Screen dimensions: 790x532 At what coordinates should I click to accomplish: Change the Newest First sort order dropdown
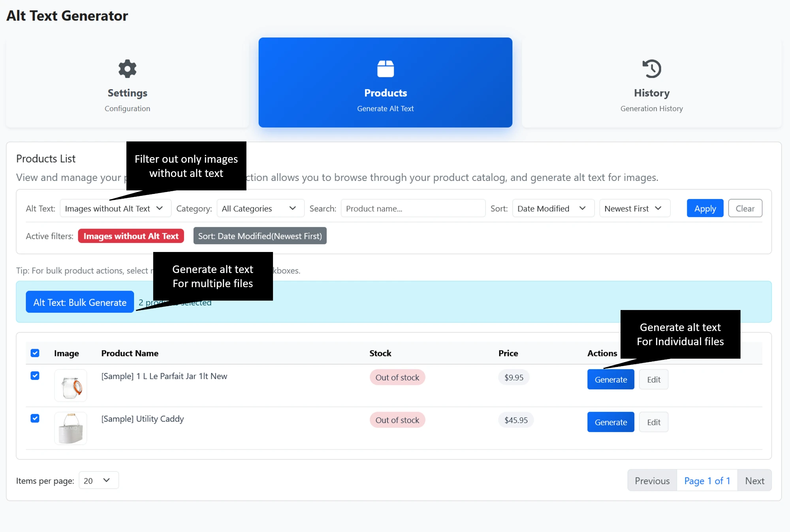pyautogui.click(x=634, y=208)
